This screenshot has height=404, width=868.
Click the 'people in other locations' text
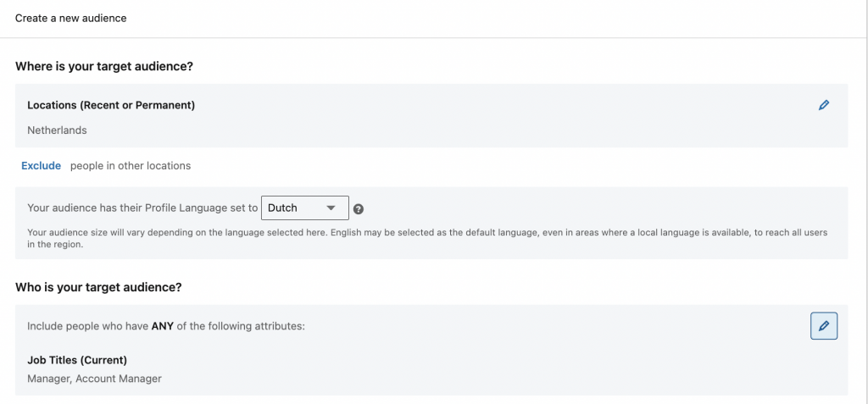click(131, 166)
